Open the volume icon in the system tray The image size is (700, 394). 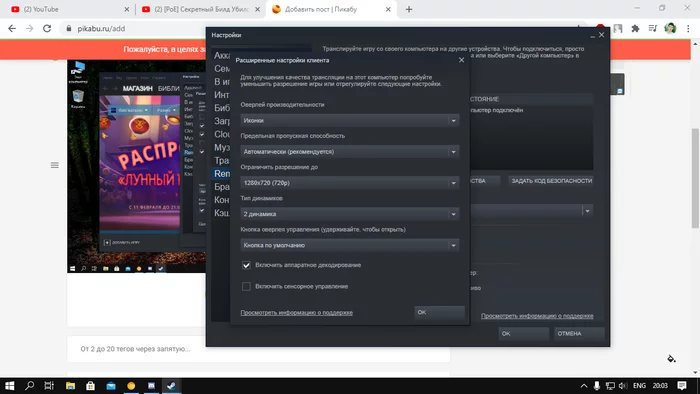coord(623,386)
